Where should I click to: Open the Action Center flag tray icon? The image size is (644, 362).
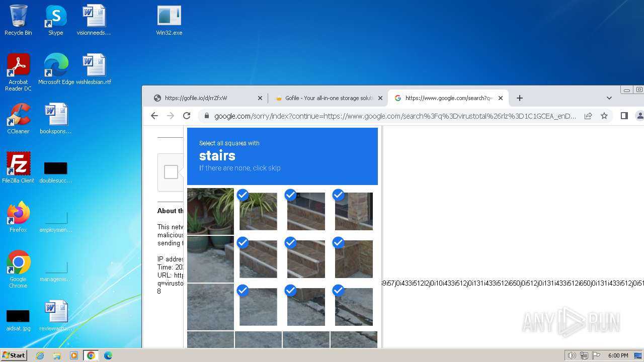click(x=597, y=355)
